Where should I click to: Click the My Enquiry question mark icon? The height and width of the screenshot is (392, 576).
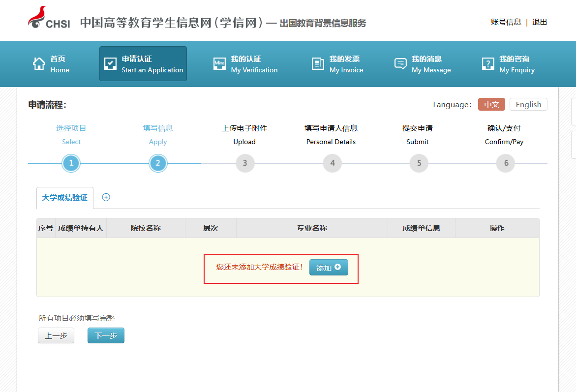pyautogui.click(x=488, y=64)
